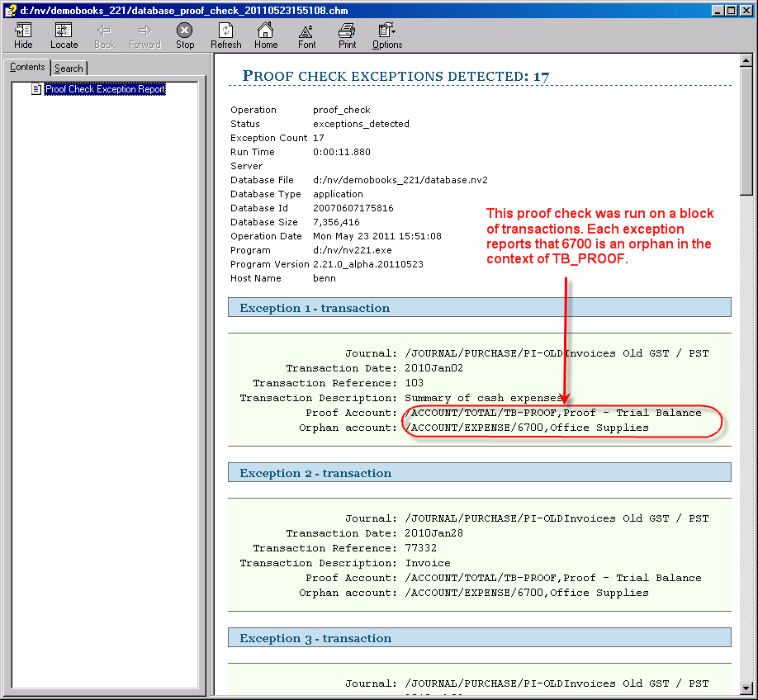Print the report using Print icon

pyautogui.click(x=347, y=35)
